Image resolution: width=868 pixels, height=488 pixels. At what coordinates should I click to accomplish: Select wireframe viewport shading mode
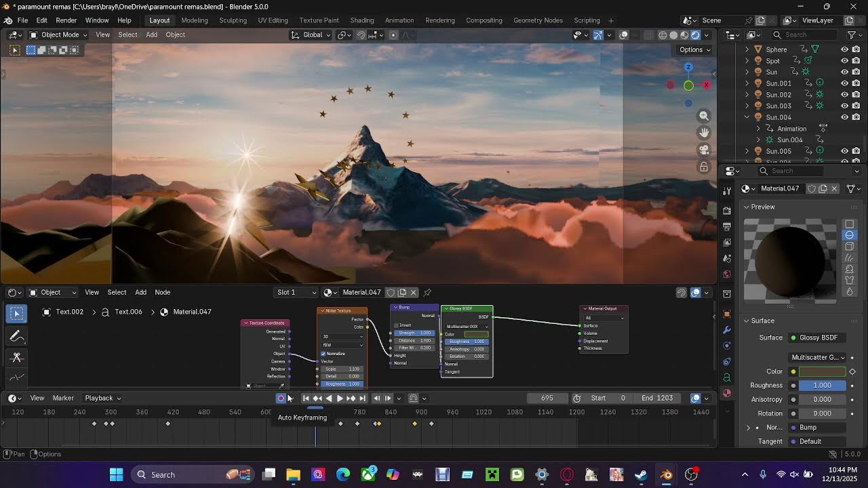coord(663,35)
